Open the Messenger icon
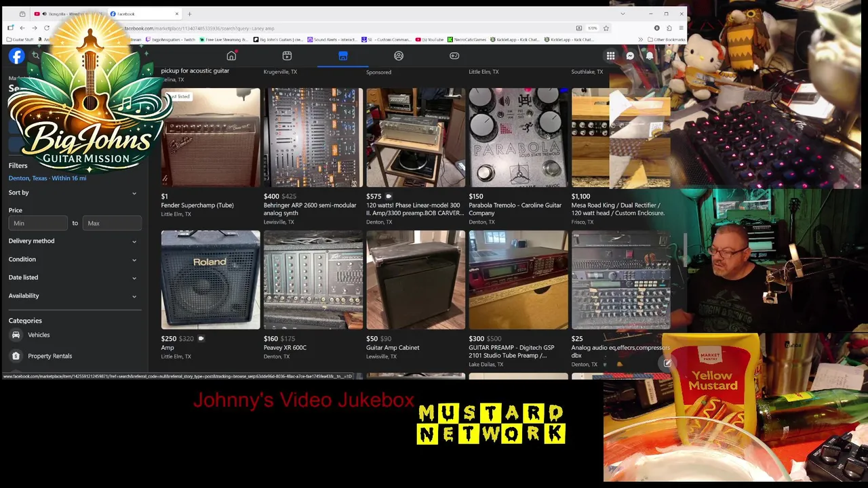 point(630,56)
